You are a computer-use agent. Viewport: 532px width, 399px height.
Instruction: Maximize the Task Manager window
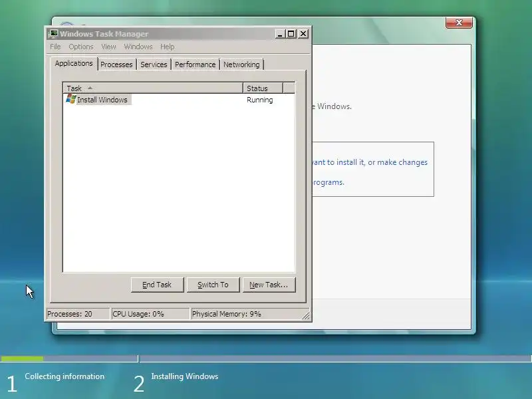point(291,34)
